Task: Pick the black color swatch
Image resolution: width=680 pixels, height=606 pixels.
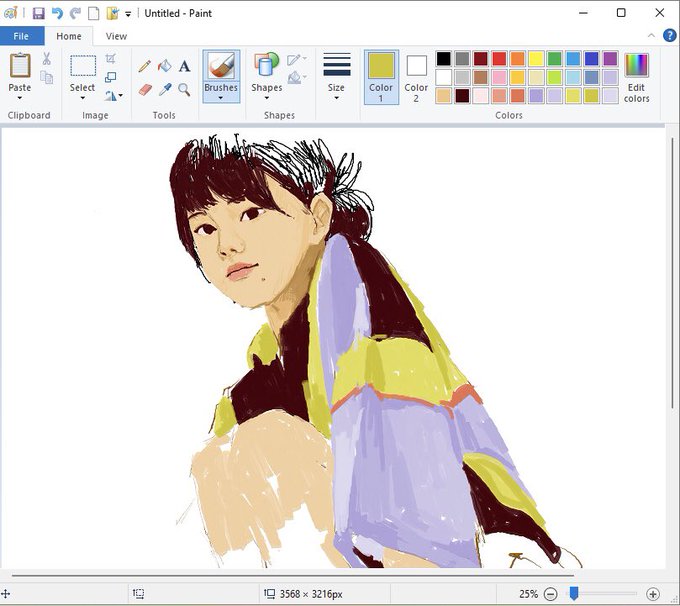Action: [x=444, y=59]
